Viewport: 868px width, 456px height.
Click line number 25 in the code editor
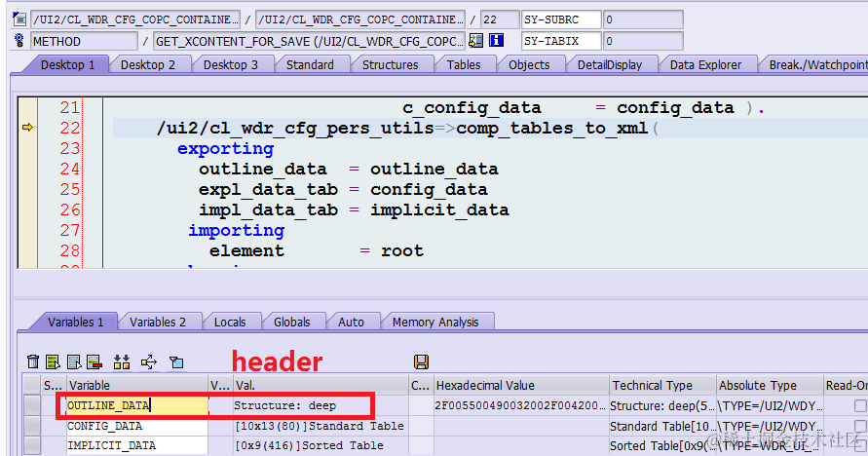[70, 189]
